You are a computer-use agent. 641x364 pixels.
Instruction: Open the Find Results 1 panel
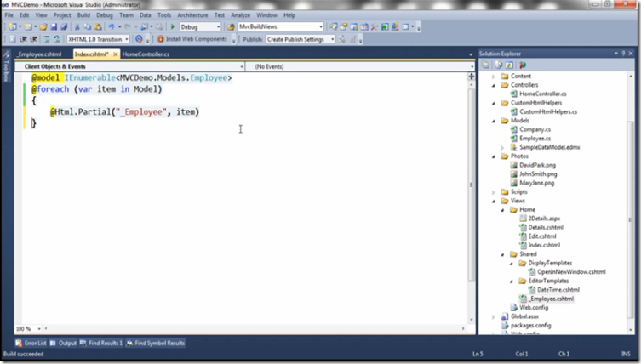pyautogui.click(x=101, y=344)
